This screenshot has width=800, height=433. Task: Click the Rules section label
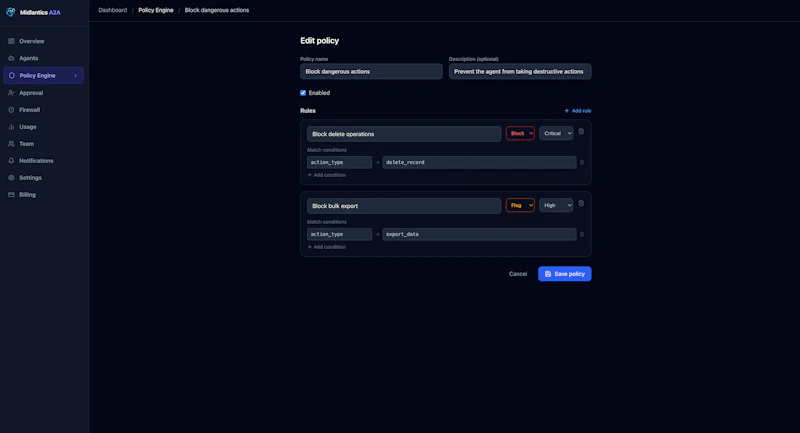point(308,111)
